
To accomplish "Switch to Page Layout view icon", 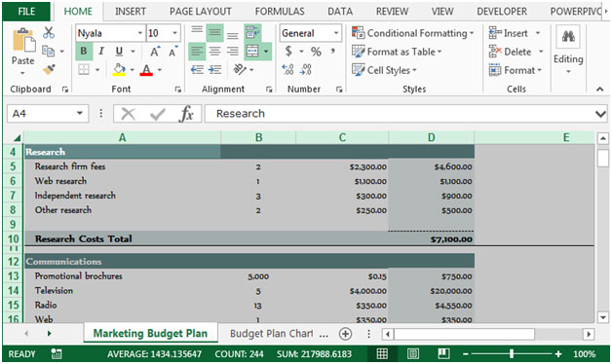I will tap(413, 354).
